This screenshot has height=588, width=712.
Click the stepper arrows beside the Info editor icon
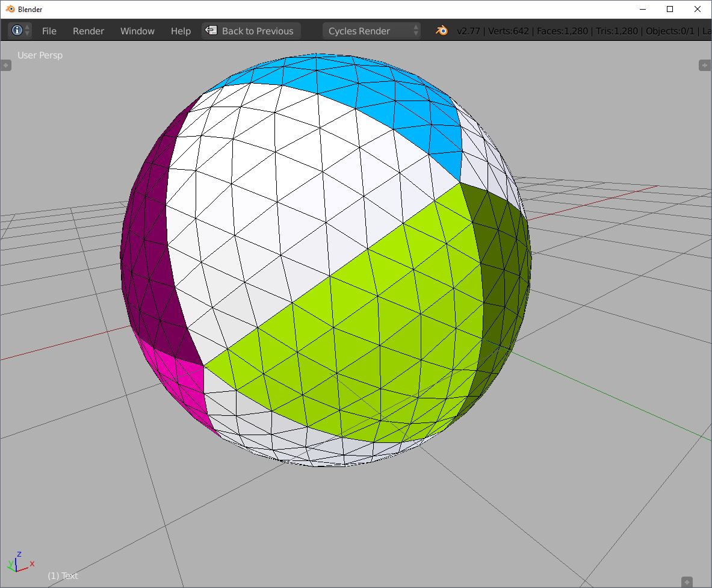click(x=28, y=31)
